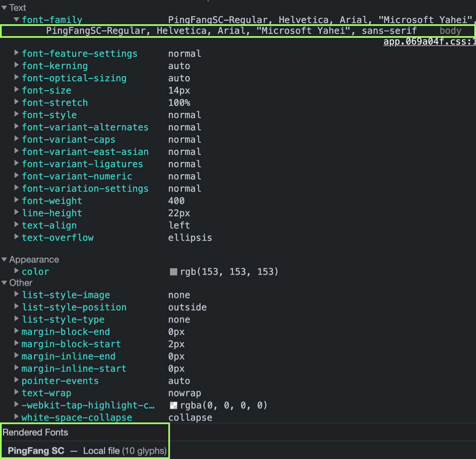Collapse the Other group triangle

[x=4, y=283]
